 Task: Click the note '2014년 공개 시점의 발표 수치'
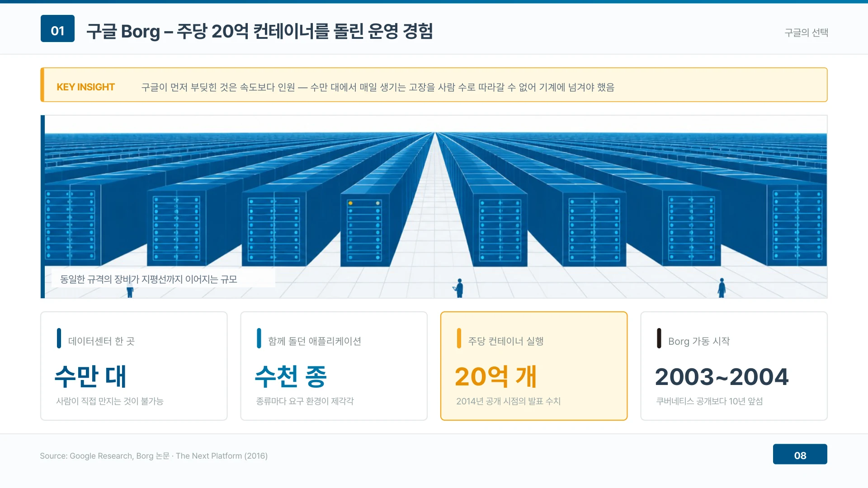(508, 401)
